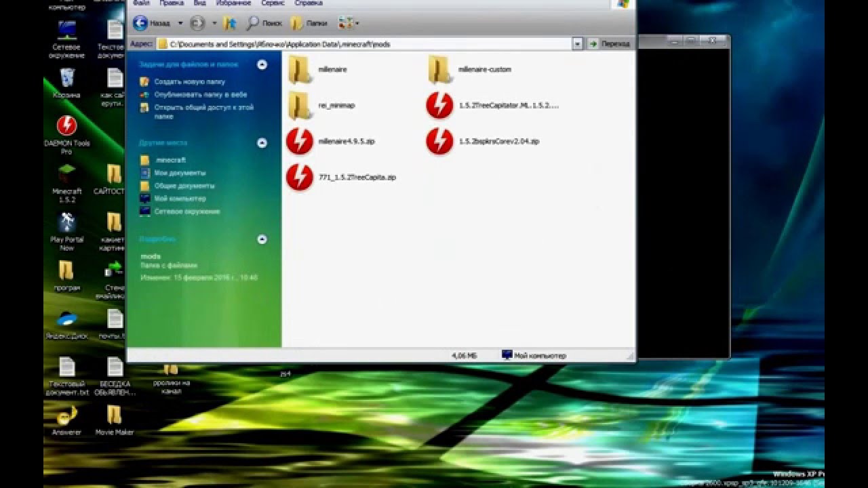Open Search (Поиск) from the toolbar

tap(264, 24)
